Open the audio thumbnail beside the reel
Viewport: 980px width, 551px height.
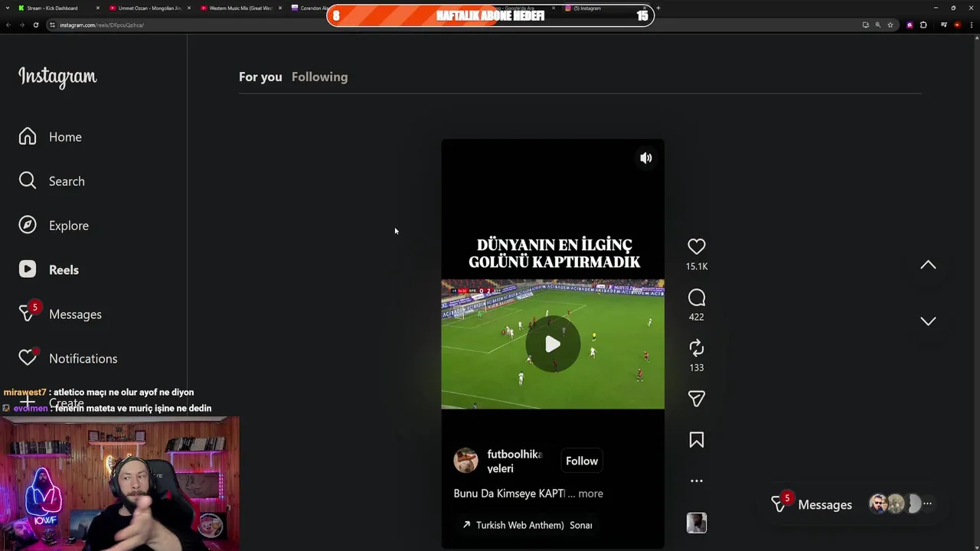[696, 523]
